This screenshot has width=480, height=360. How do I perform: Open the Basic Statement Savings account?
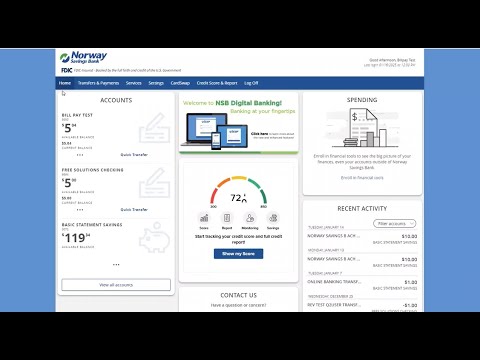[92, 225]
